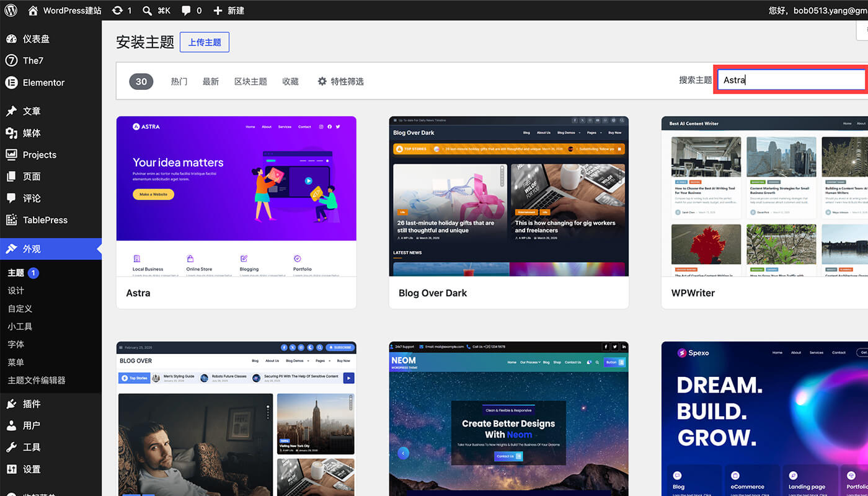The image size is (868, 496).
Task: Open the user greeting 您好 account menu
Action: [818, 11]
